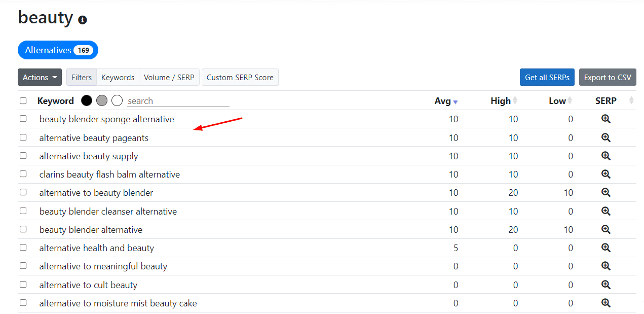Image resolution: width=644 pixels, height=314 pixels.
Task: Select the beauty blender alternative row checkbox
Action: point(23,229)
